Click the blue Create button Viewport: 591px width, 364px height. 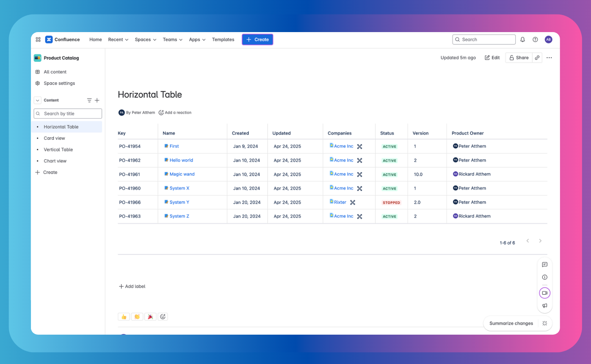[x=257, y=40]
